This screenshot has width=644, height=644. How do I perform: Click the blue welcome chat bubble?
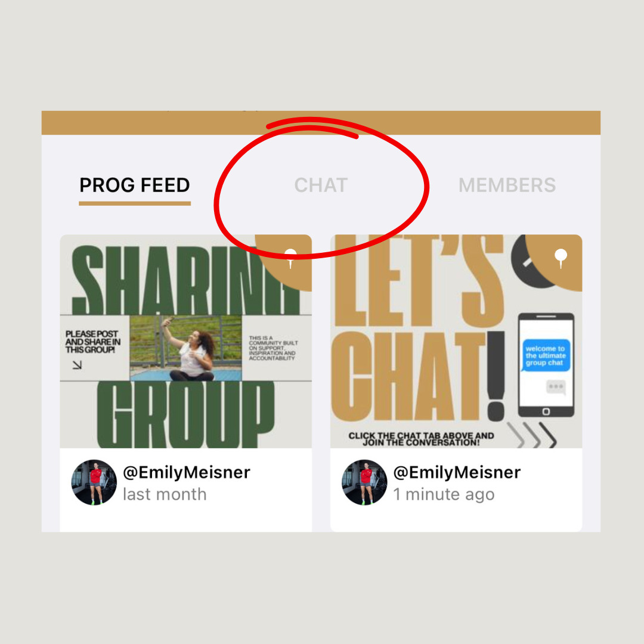(546, 355)
